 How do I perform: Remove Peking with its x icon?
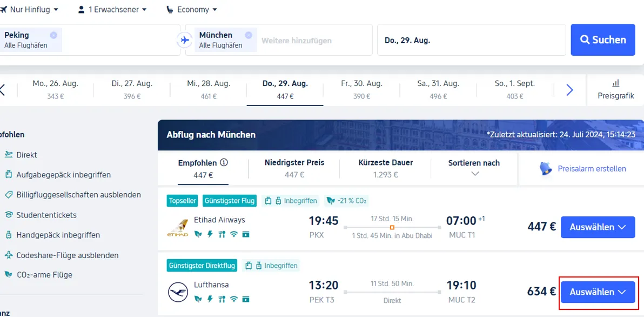click(x=53, y=35)
